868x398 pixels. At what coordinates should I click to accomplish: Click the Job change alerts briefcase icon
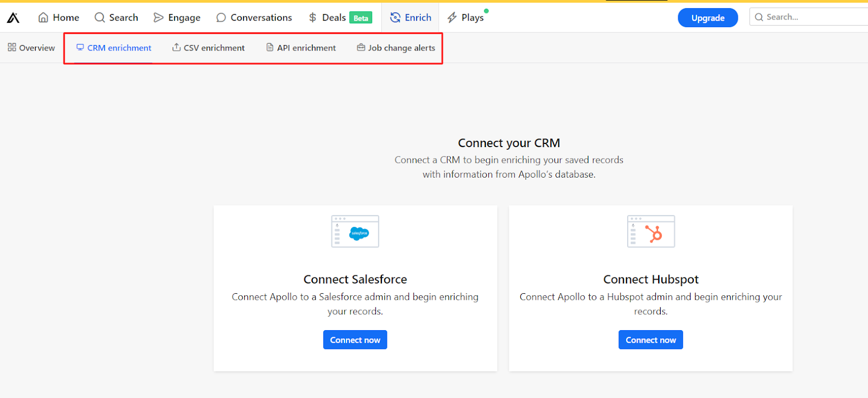click(x=361, y=47)
